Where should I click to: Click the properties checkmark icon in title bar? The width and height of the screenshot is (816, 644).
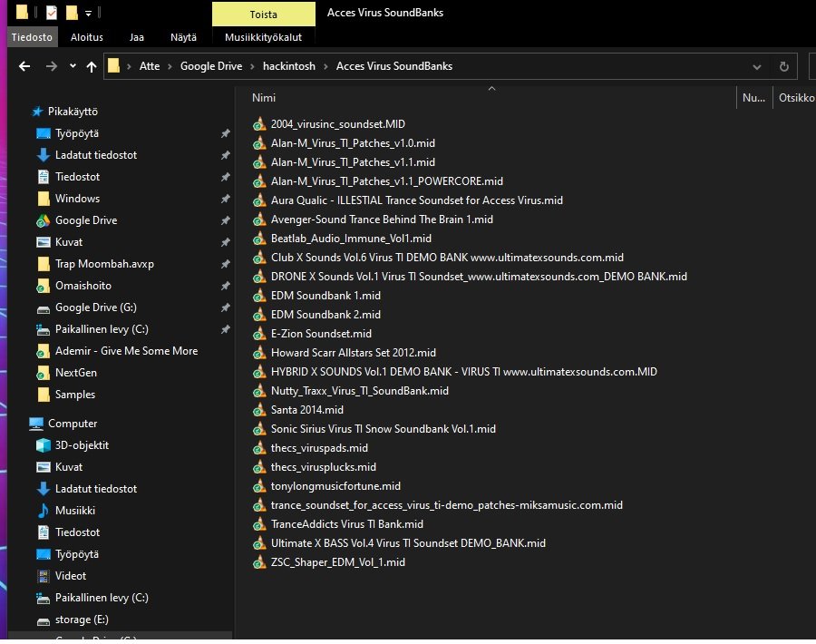click(x=51, y=12)
